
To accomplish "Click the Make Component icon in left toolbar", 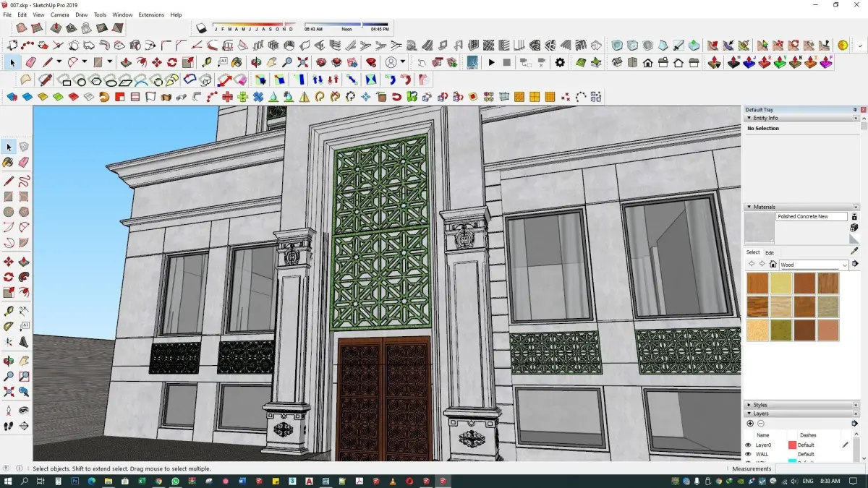I will pos(24,147).
